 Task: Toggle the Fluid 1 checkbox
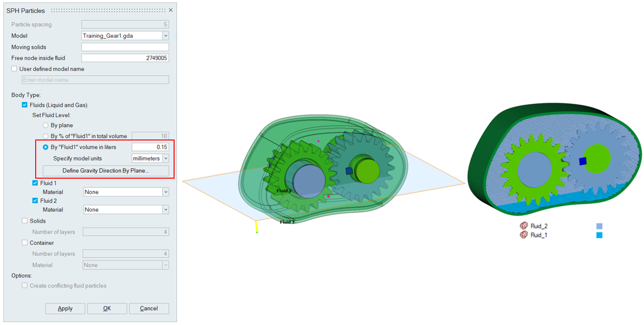coord(35,183)
